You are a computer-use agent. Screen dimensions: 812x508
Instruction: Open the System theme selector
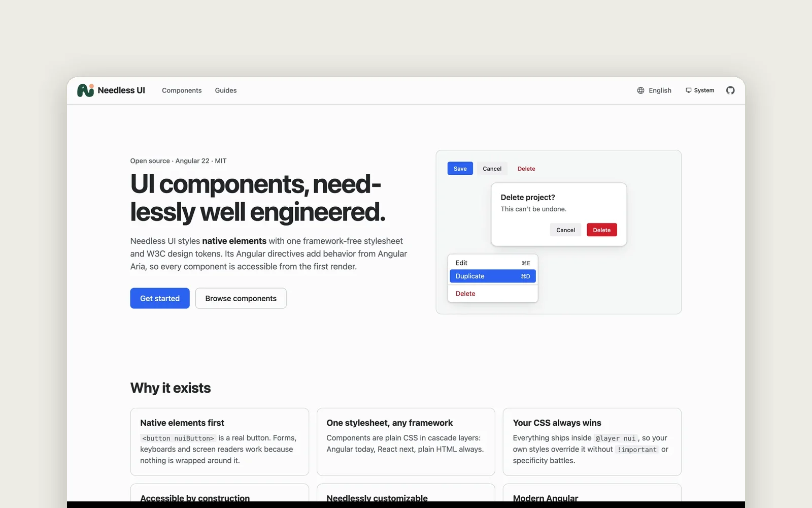(x=700, y=90)
